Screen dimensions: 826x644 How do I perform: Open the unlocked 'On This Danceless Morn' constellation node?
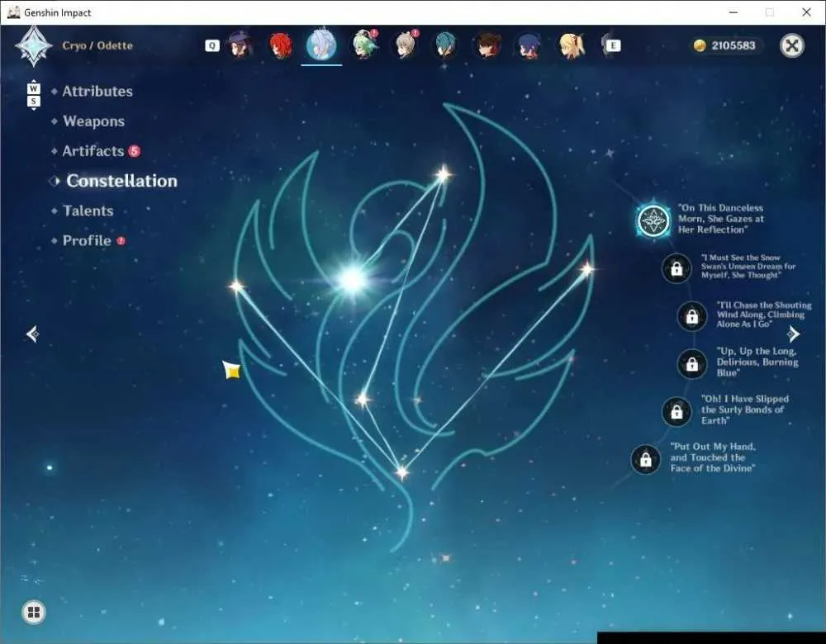tap(653, 220)
